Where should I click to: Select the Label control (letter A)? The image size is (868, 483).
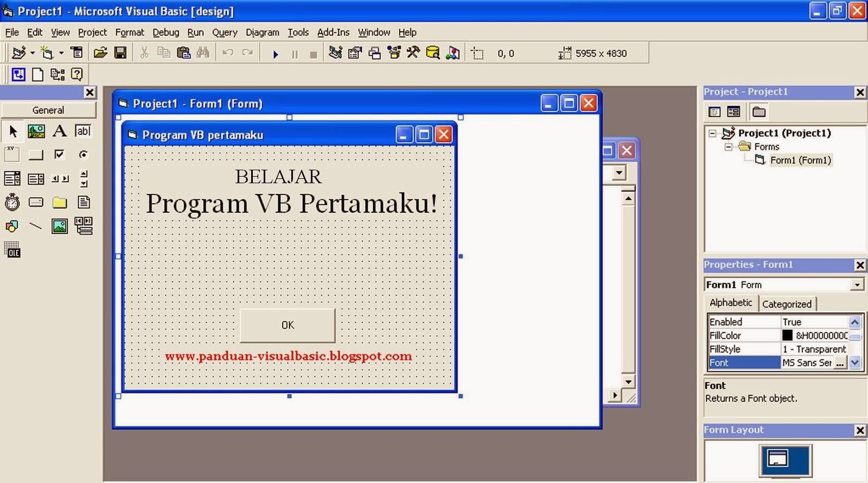coord(60,131)
